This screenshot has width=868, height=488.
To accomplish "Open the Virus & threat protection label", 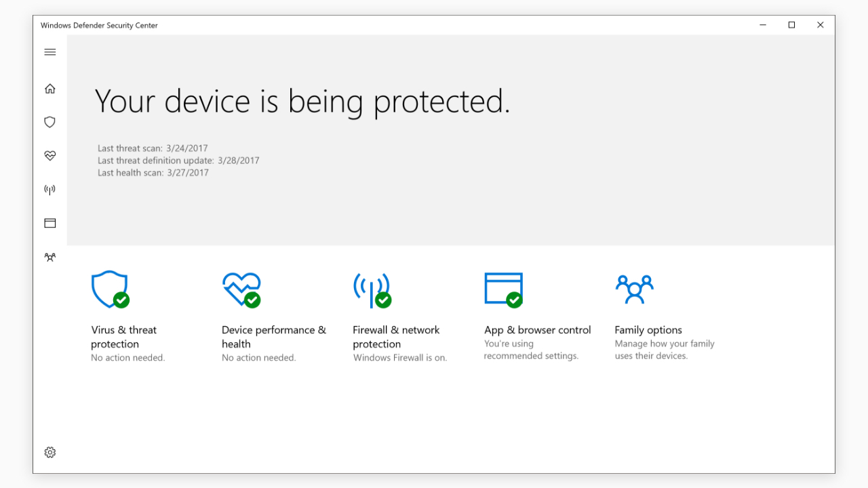I will [x=123, y=337].
